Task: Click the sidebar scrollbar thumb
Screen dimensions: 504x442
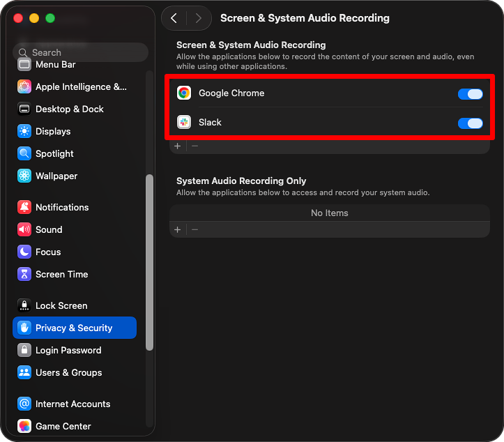Action: 149,262
